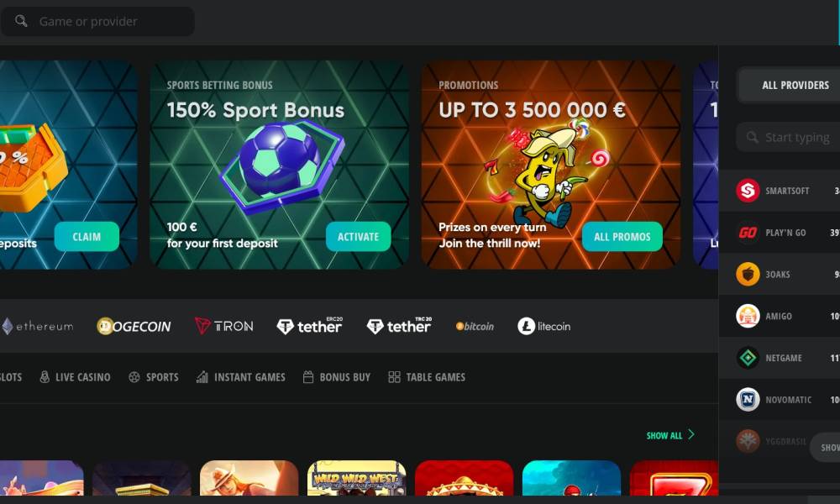Select the Litecoin payment logo
Viewport: 840px width, 504px height.
[543, 326]
